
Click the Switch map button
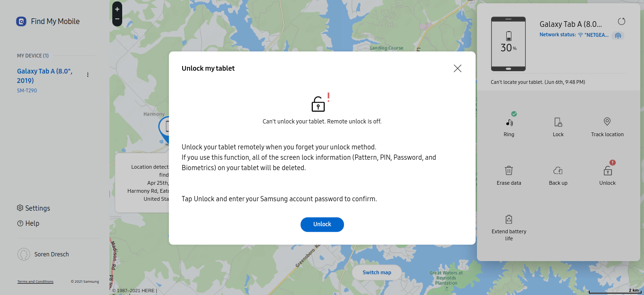click(377, 272)
